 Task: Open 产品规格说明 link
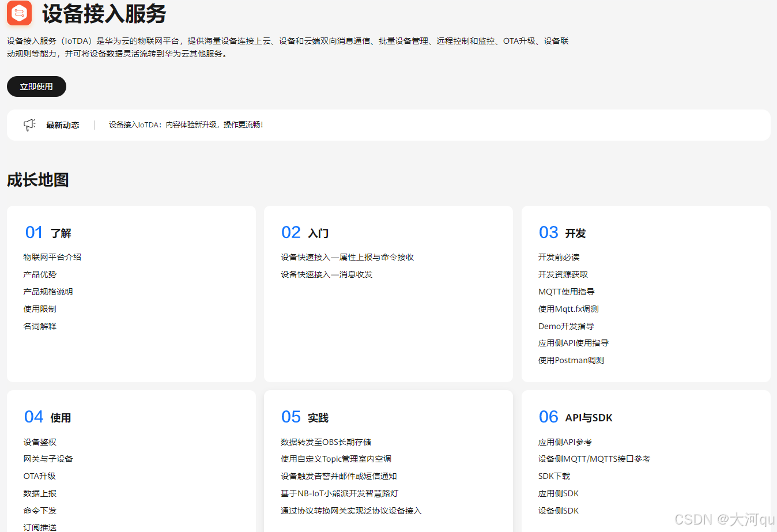(x=48, y=292)
